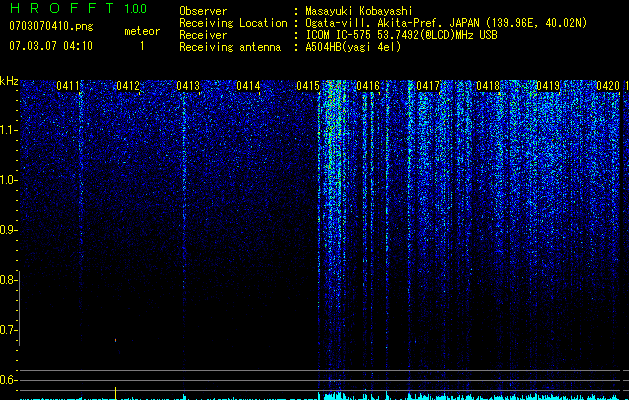Click the 0417 time marker

click(428, 86)
